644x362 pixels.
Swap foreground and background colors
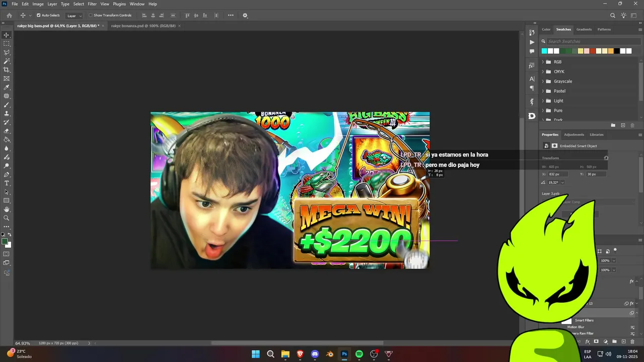[9, 235]
